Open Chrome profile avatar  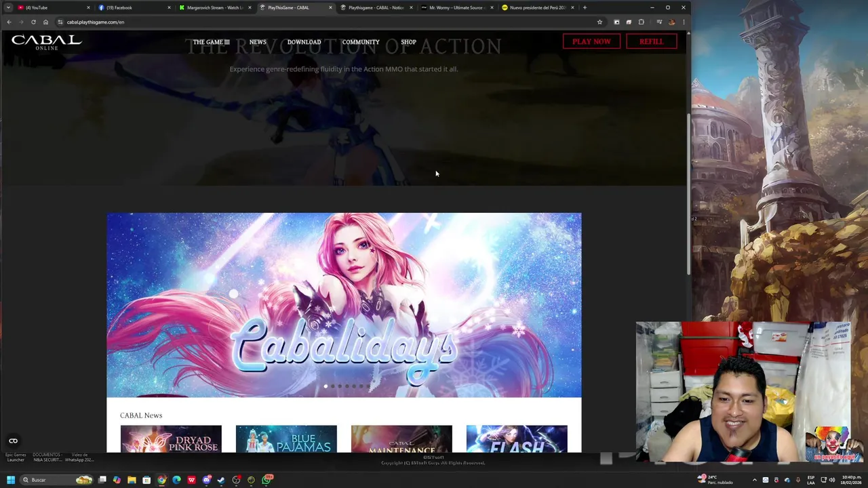671,22
